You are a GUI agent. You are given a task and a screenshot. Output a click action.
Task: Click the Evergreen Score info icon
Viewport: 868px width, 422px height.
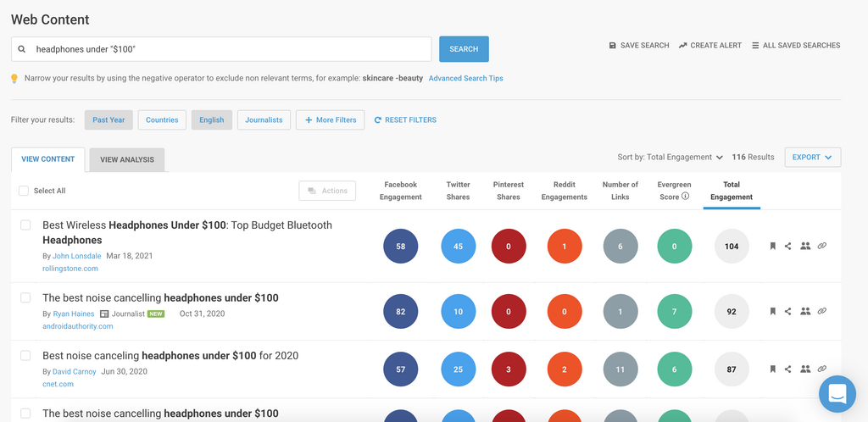[x=685, y=197]
